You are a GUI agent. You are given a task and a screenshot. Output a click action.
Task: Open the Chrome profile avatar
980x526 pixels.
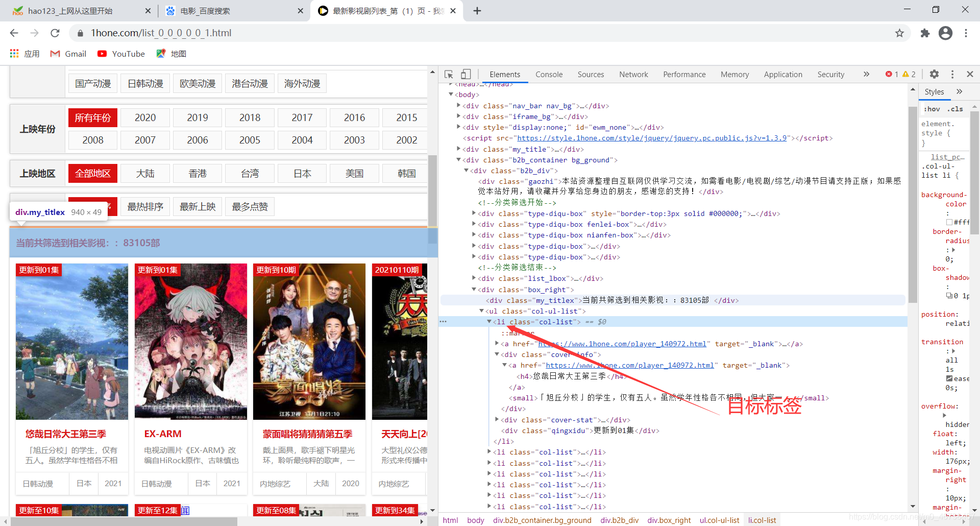pyautogui.click(x=945, y=33)
